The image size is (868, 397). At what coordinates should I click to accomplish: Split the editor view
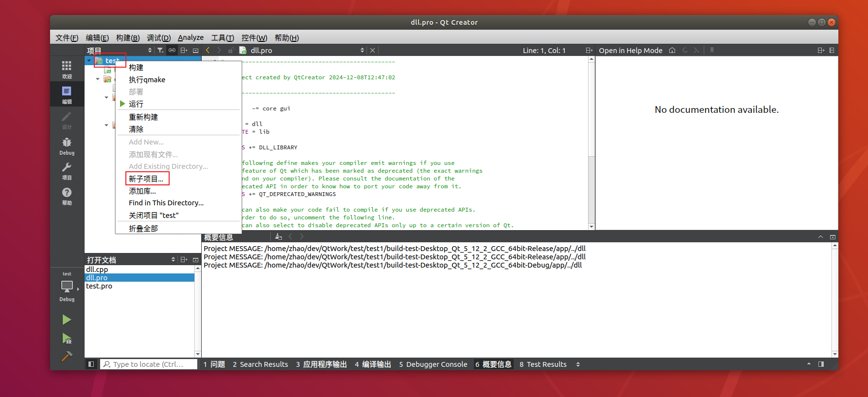[x=589, y=51]
